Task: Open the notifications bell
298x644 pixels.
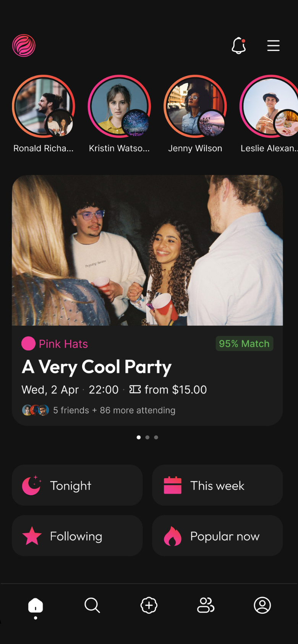Action: (239, 46)
